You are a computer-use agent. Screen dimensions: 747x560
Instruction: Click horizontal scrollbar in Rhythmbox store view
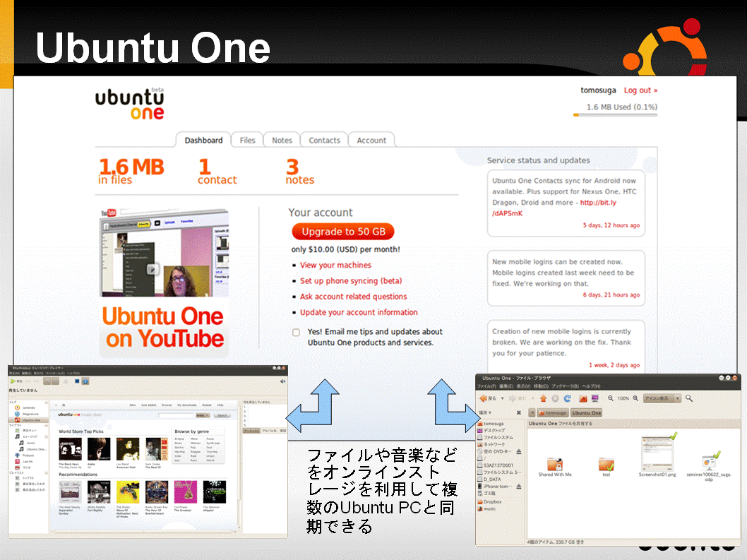(144, 532)
